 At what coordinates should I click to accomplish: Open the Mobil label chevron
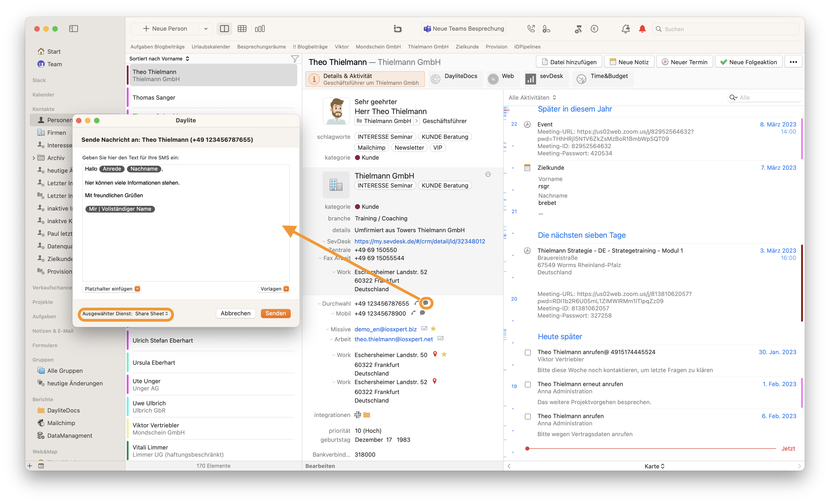[333, 314]
